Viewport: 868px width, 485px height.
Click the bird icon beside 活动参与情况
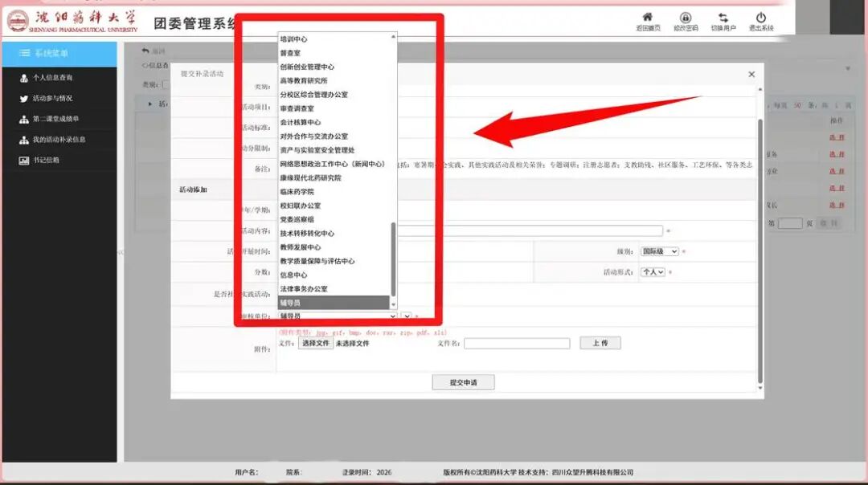click(x=24, y=99)
